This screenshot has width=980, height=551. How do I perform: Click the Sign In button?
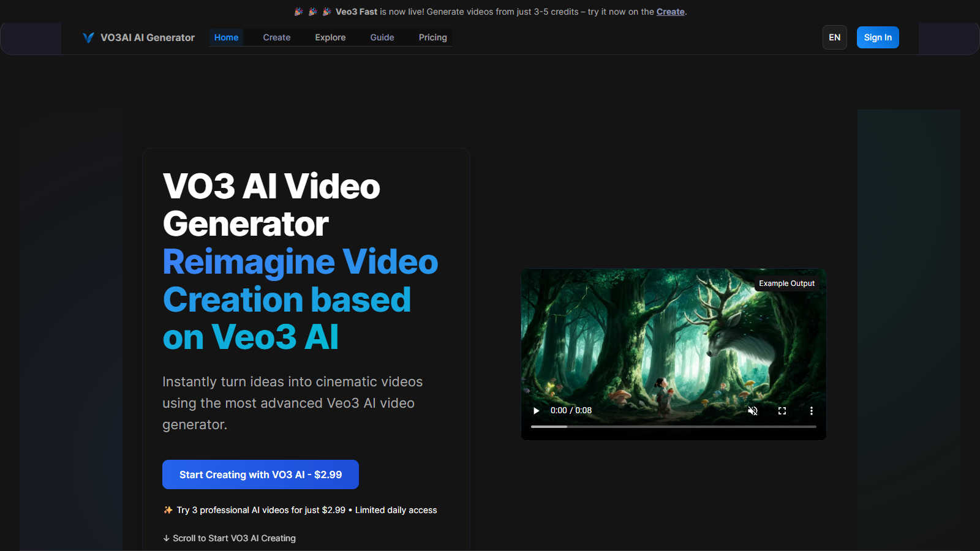pos(878,37)
